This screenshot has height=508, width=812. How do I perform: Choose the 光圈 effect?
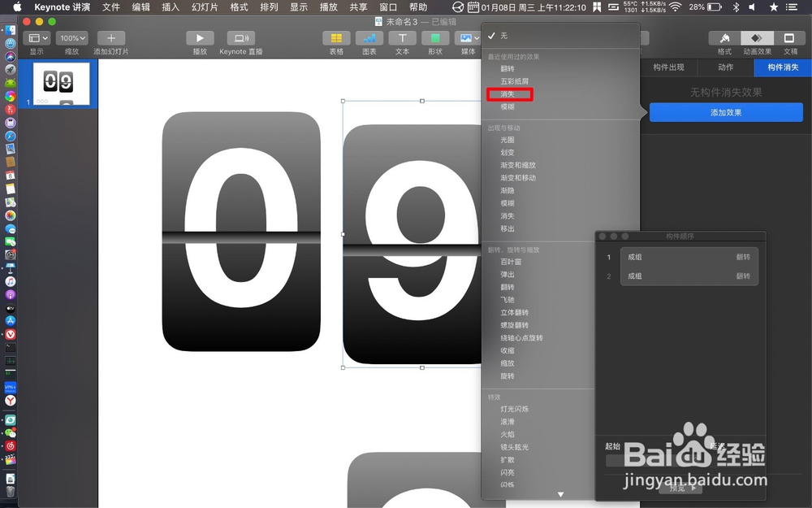pos(508,140)
